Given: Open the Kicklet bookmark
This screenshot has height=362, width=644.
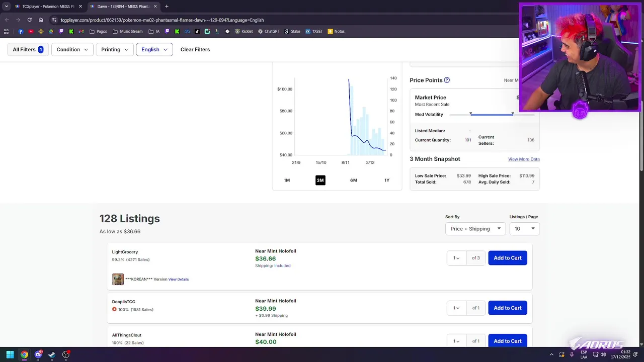Looking at the screenshot, I should (x=244, y=31).
